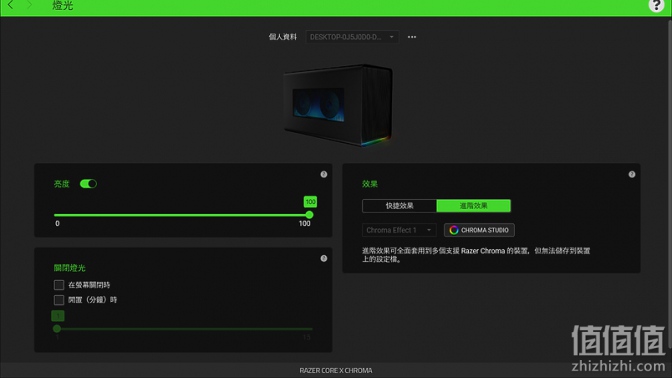This screenshot has width=672, height=378.
Task: Click the brightness slider handle at 100
Action: 309,215
